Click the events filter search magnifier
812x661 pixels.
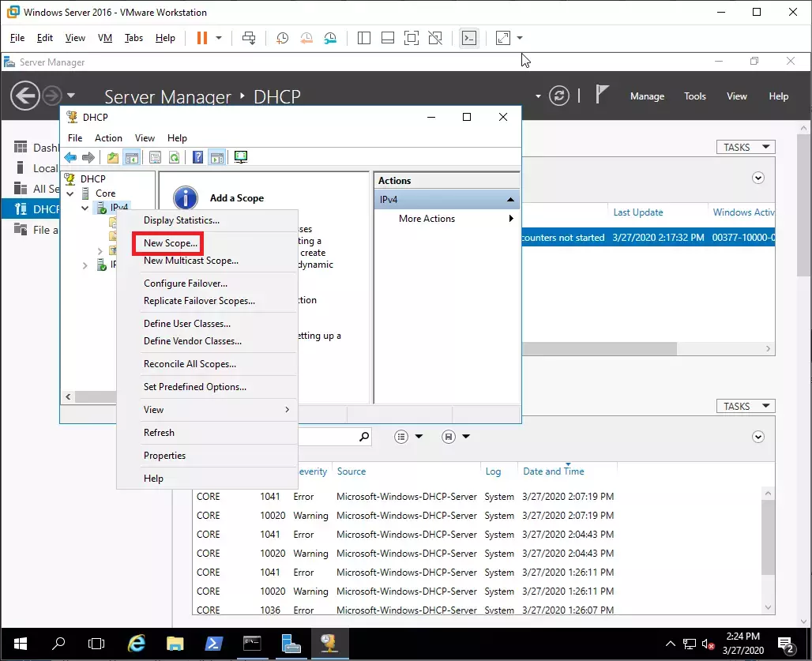[364, 437]
